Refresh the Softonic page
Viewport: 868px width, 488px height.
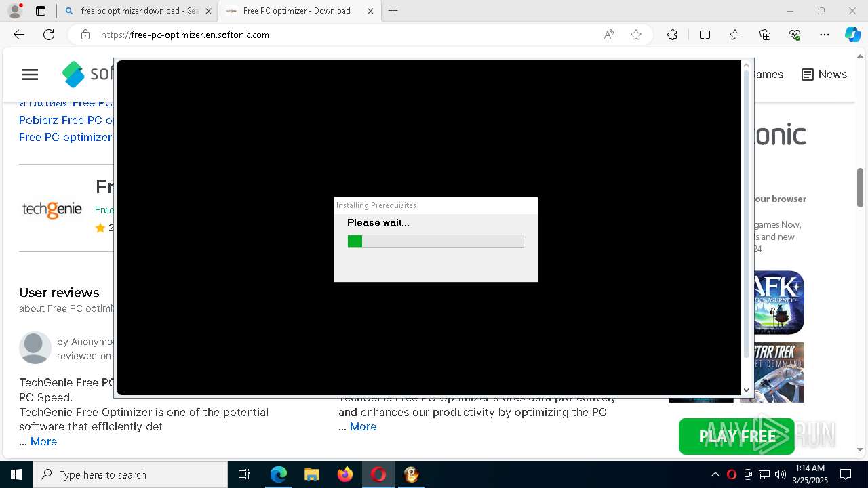point(49,35)
